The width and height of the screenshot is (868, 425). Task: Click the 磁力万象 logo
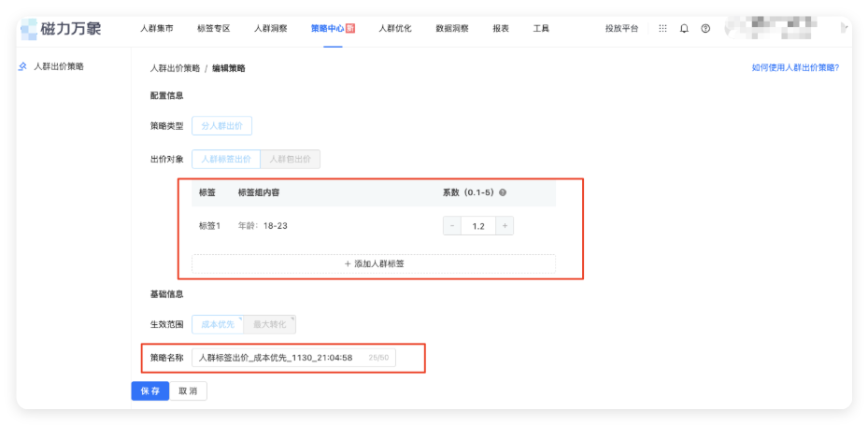coord(61,29)
